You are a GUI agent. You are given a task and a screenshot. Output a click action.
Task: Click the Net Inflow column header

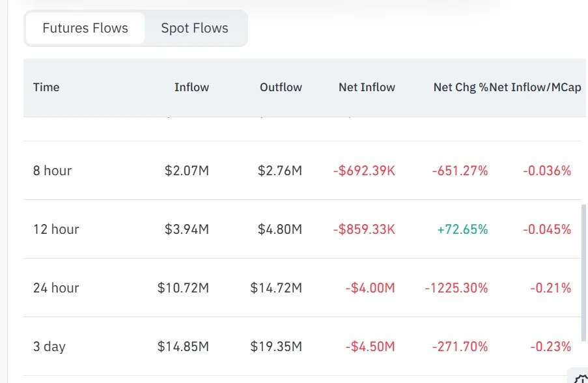(x=367, y=87)
